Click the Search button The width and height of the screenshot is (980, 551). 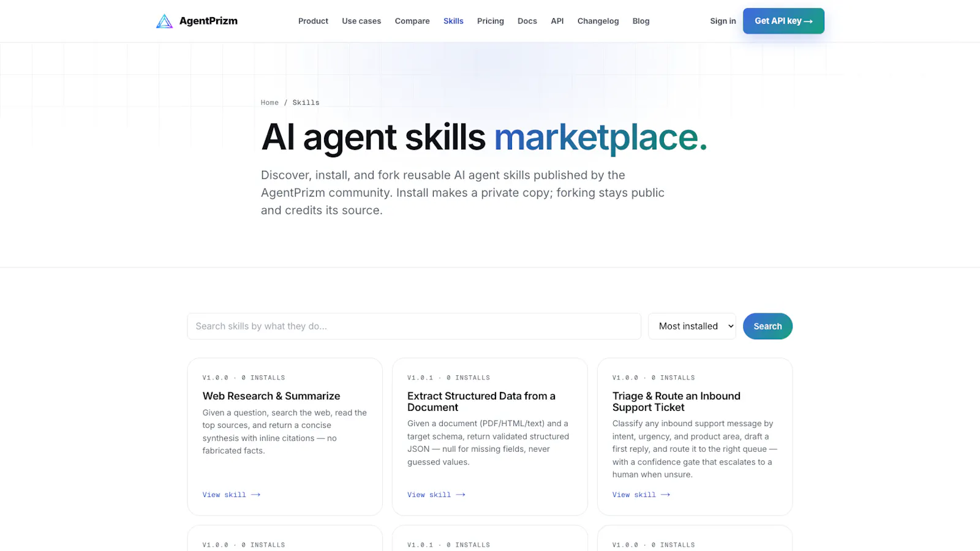pyautogui.click(x=767, y=326)
